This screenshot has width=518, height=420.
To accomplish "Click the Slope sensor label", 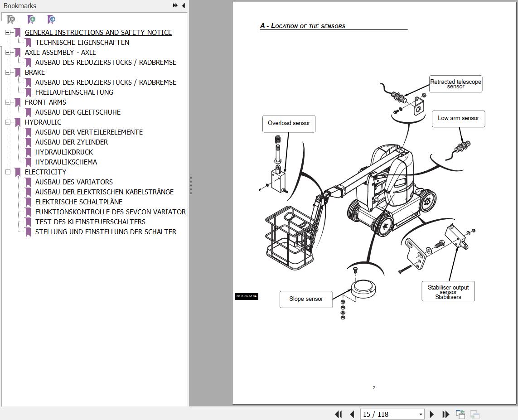I will click(x=306, y=299).
